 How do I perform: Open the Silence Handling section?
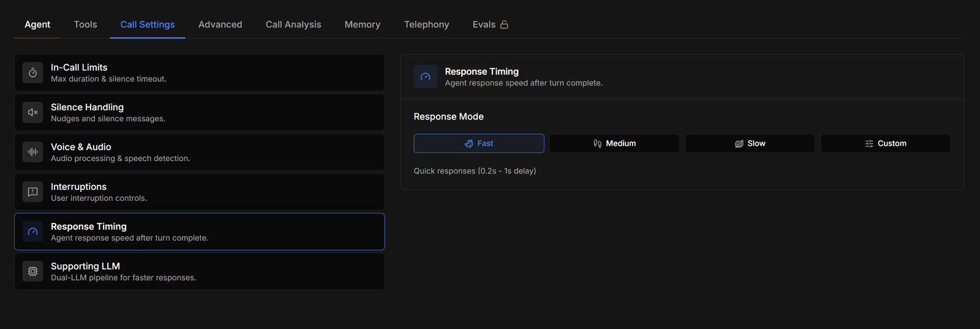[x=200, y=113]
